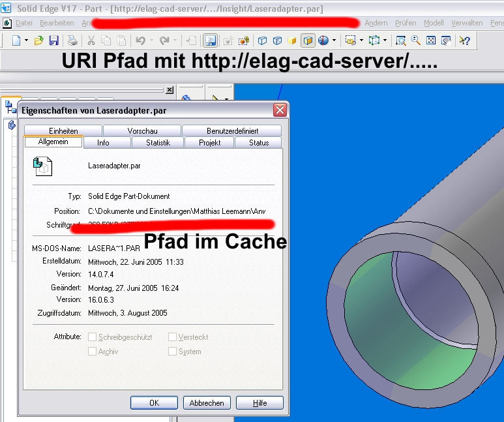The image size is (504, 422).
Task: Click the Laseradapter.par file icon in dialog
Action: (x=42, y=166)
